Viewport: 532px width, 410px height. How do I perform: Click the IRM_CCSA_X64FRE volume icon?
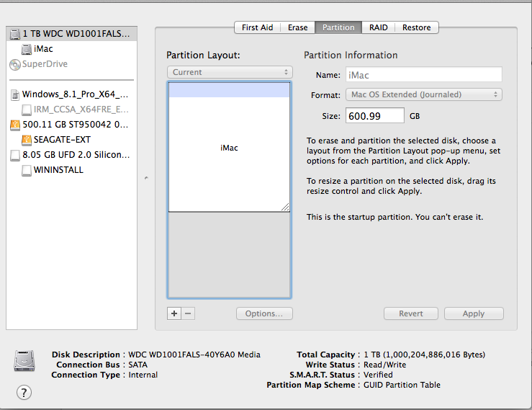(27, 110)
